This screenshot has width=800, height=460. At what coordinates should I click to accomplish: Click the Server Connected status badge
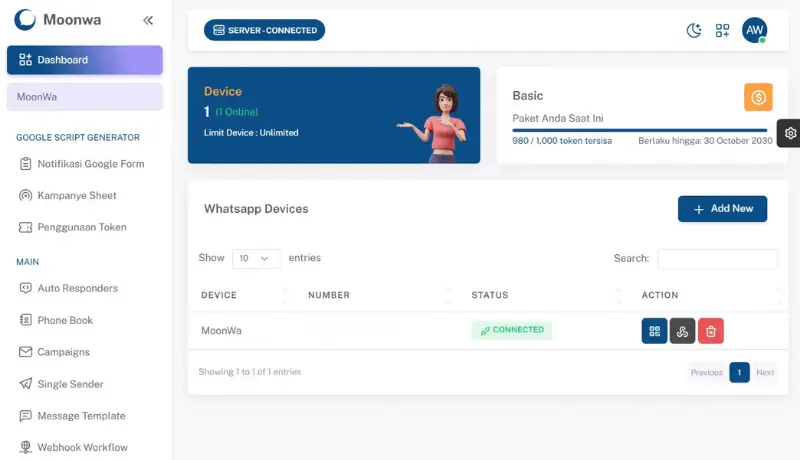click(x=264, y=30)
